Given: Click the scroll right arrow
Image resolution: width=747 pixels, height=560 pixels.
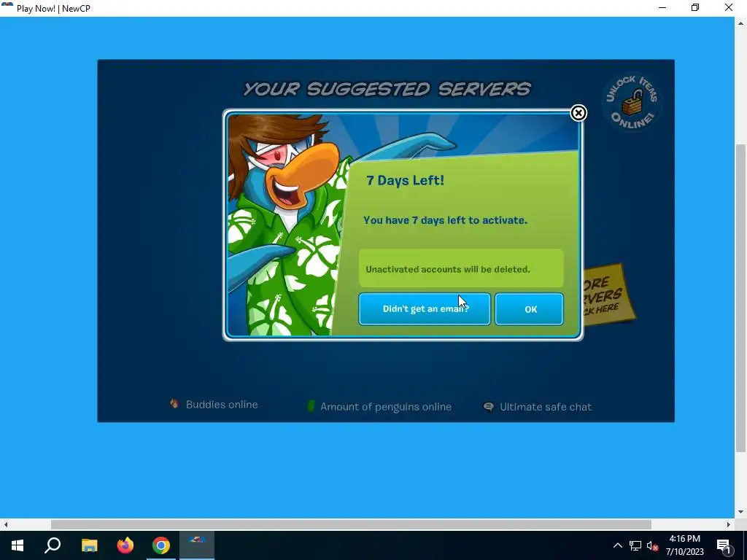Looking at the screenshot, I should [729, 524].
